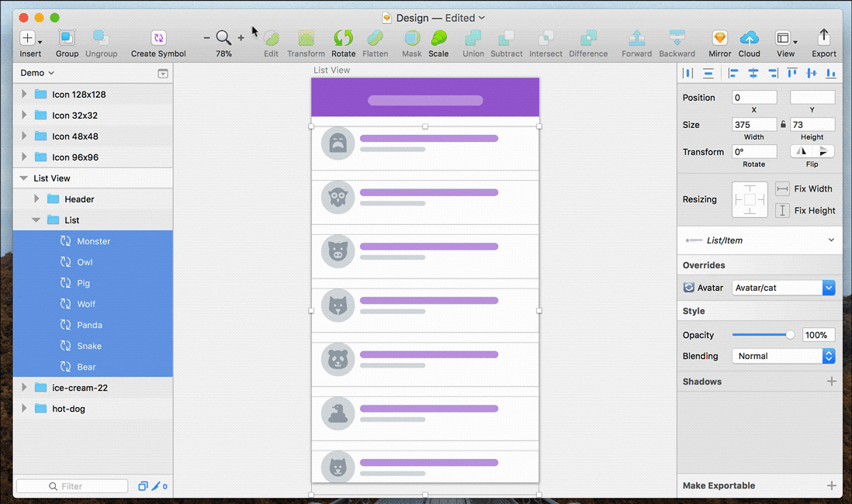Select the Monster symbol layer

pos(93,241)
